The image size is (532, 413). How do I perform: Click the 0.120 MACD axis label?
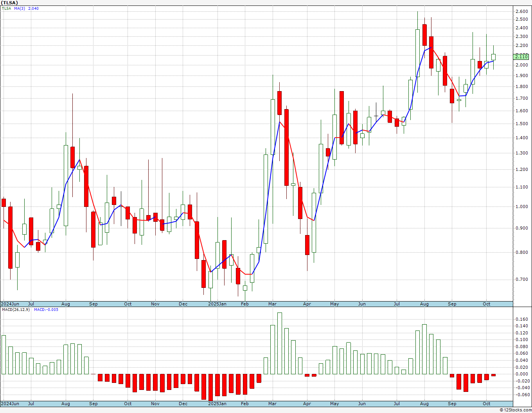pyautogui.click(x=521, y=333)
